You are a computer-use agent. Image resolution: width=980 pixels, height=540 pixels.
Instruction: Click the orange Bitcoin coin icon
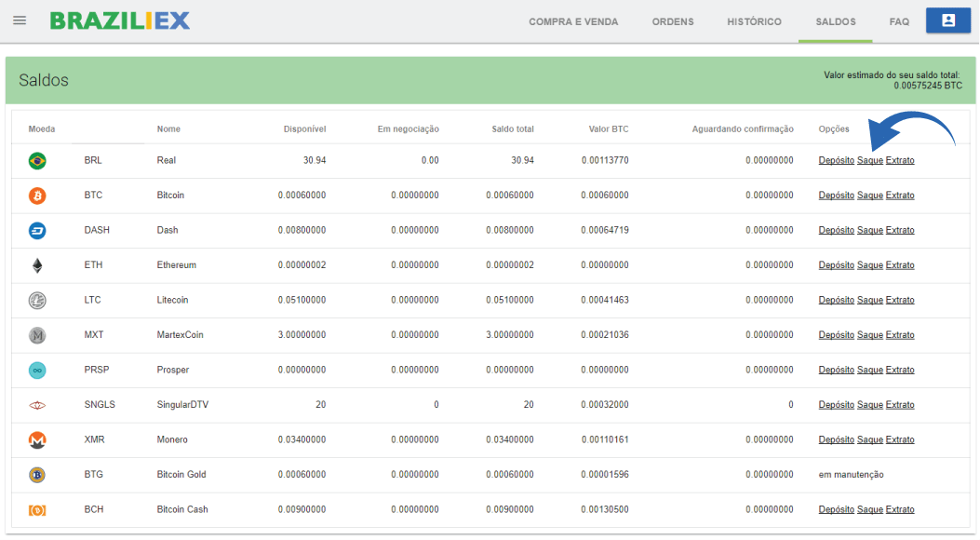37,196
